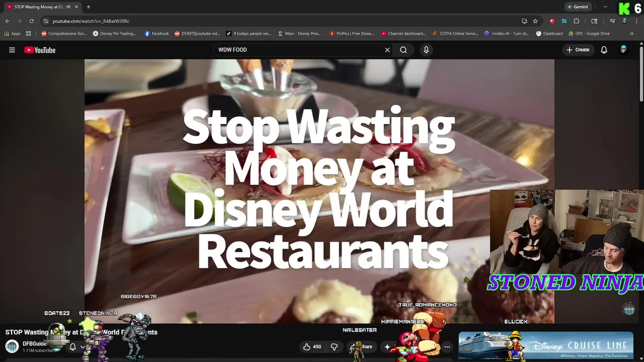Open the Disney Pin Trading bookmark
Viewport: 644px width, 362px height.
[x=115, y=34]
